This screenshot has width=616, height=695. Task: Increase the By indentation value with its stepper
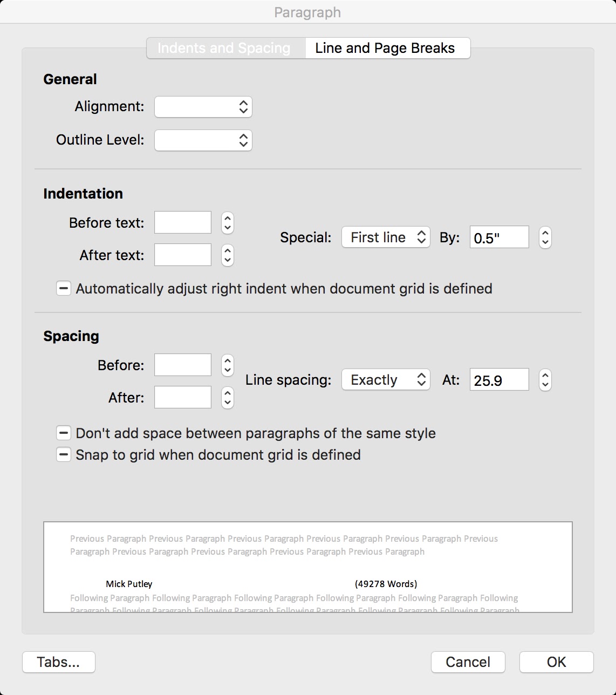pyautogui.click(x=545, y=233)
